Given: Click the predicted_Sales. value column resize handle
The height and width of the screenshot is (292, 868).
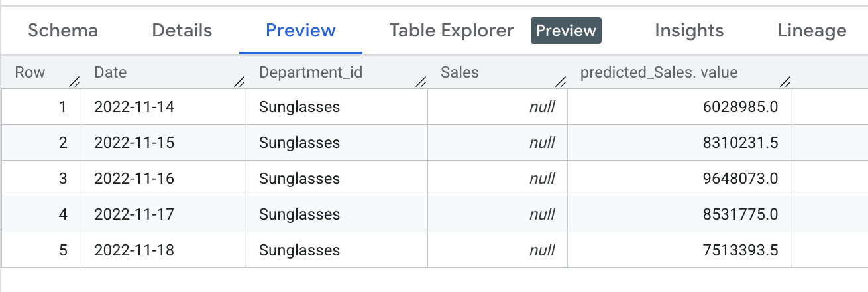Looking at the screenshot, I should click(x=785, y=82).
